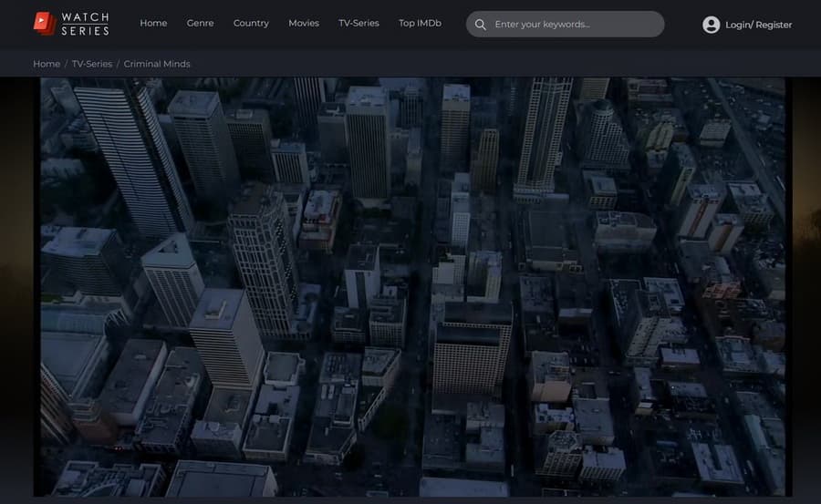Click dark page margin right of video

tap(806, 273)
